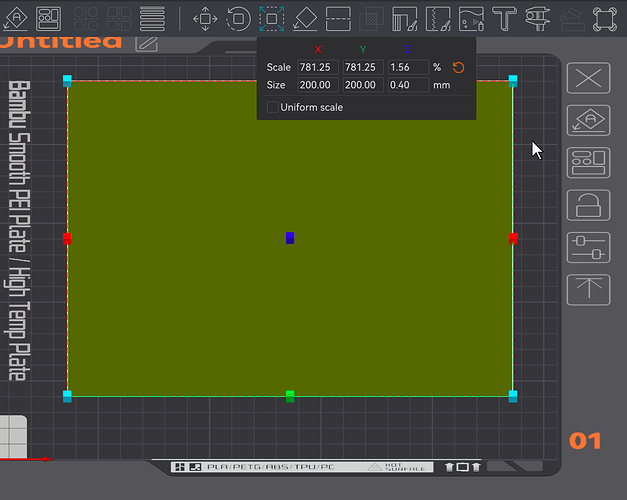Open the Lay on Face tool

coord(305,19)
